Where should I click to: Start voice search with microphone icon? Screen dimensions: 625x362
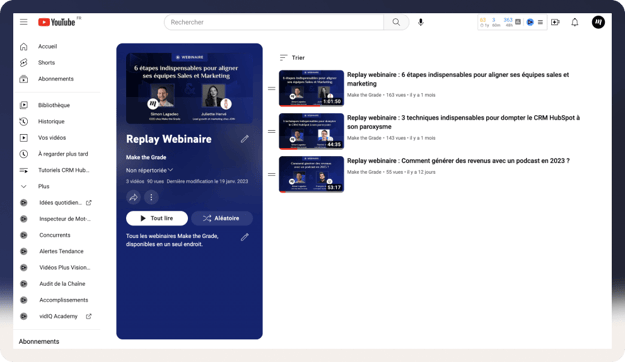[421, 22]
